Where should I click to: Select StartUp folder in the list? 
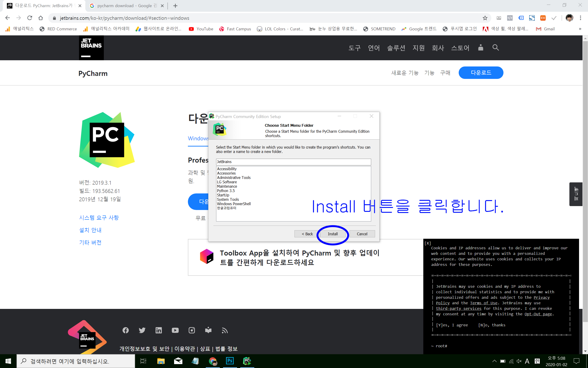coord(223,195)
